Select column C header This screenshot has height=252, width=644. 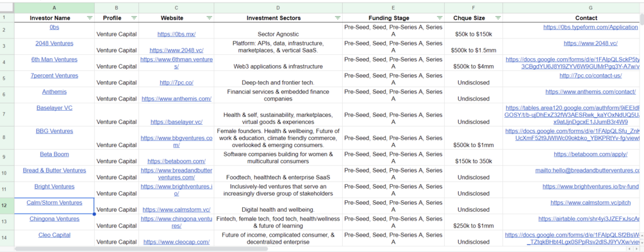[177, 8]
